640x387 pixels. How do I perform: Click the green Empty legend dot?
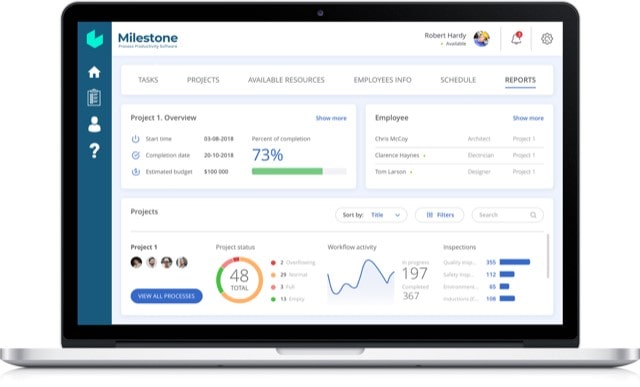coord(273,299)
